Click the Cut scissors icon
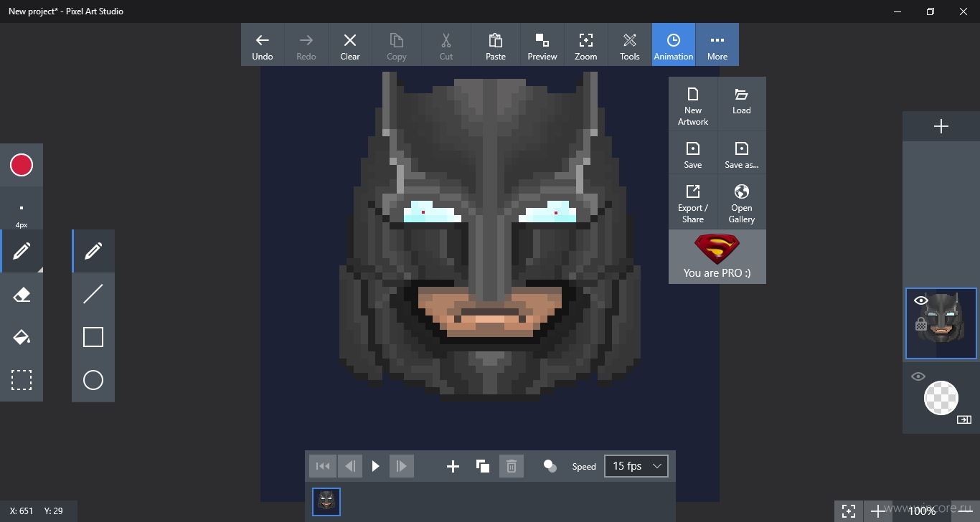This screenshot has height=522, width=980. (446, 44)
